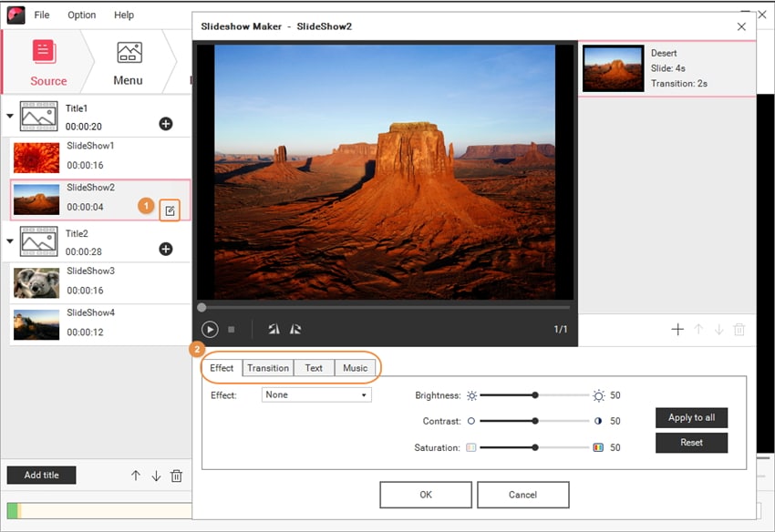The width and height of the screenshot is (775, 532).
Task: Move the slide up with the up arrow icon
Action: pyautogui.click(x=698, y=330)
